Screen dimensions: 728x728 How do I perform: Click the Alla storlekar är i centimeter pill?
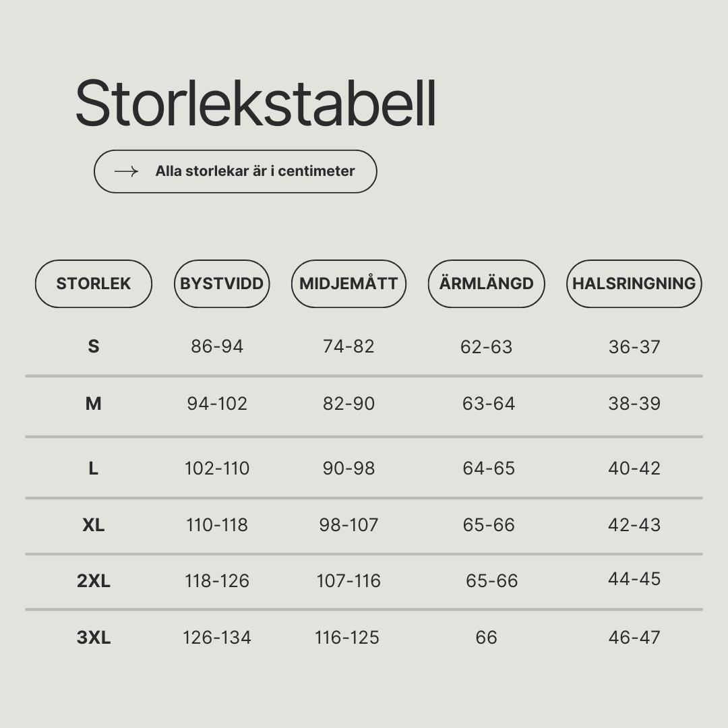[235, 171]
